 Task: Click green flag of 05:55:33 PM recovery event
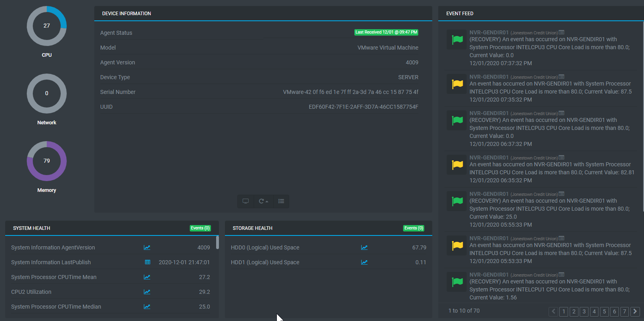(x=457, y=201)
